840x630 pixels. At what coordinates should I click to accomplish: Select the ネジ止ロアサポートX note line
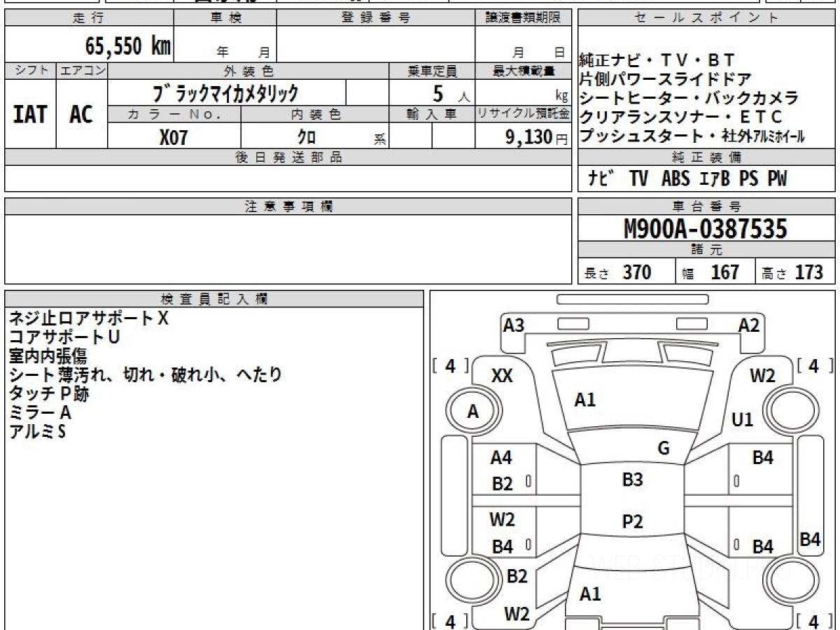[x=89, y=318]
